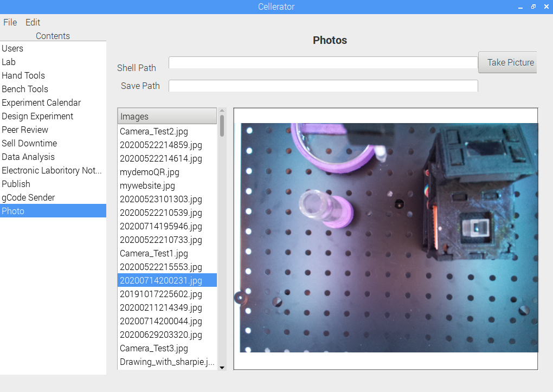The height and width of the screenshot is (392, 553).
Task: Select the Peer Review entry
Action: 25,130
